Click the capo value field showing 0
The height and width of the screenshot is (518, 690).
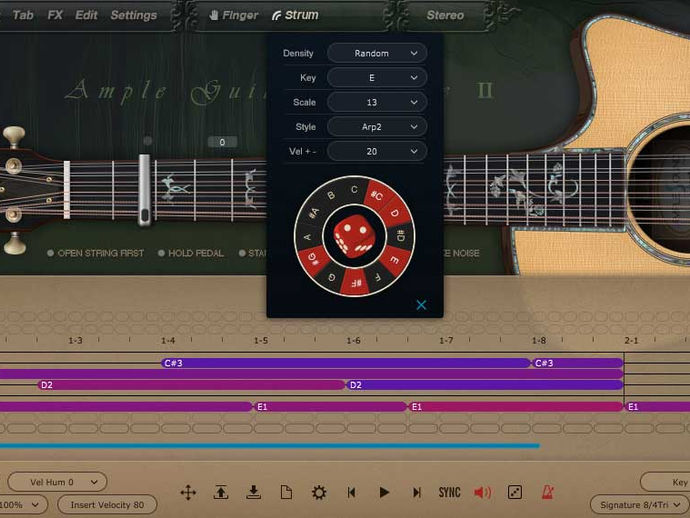click(222, 142)
